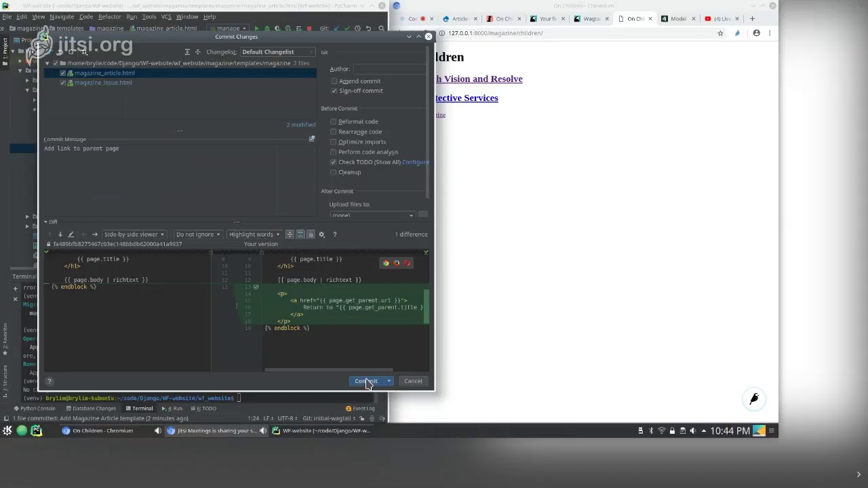Image resolution: width=868 pixels, height=488 pixels.
Task: Go to next file arrow in diff
Action: coord(95,235)
